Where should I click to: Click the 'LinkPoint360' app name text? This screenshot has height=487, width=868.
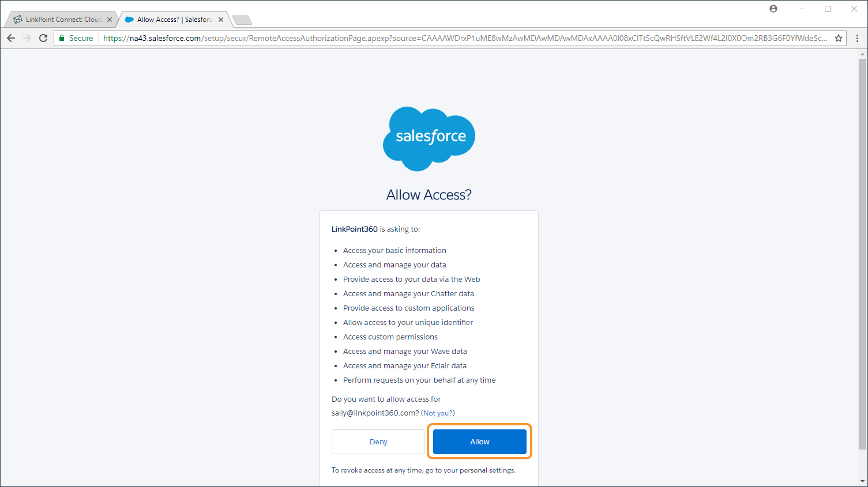pos(355,229)
